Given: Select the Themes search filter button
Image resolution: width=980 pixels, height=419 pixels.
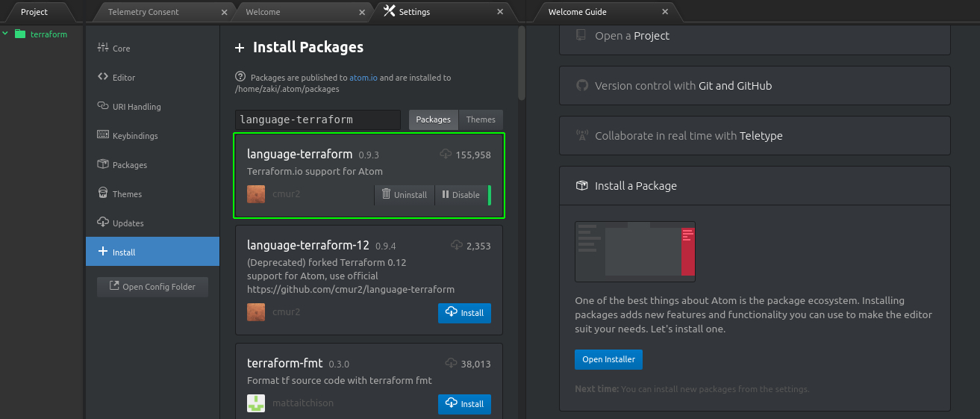Looking at the screenshot, I should pos(481,120).
